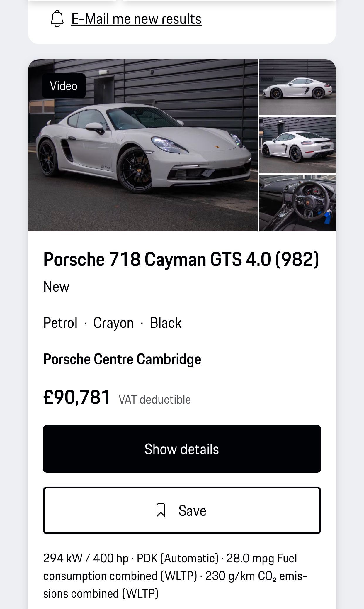The height and width of the screenshot is (609, 364).
Task: Click the New condition label
Action: pos(56,287)
